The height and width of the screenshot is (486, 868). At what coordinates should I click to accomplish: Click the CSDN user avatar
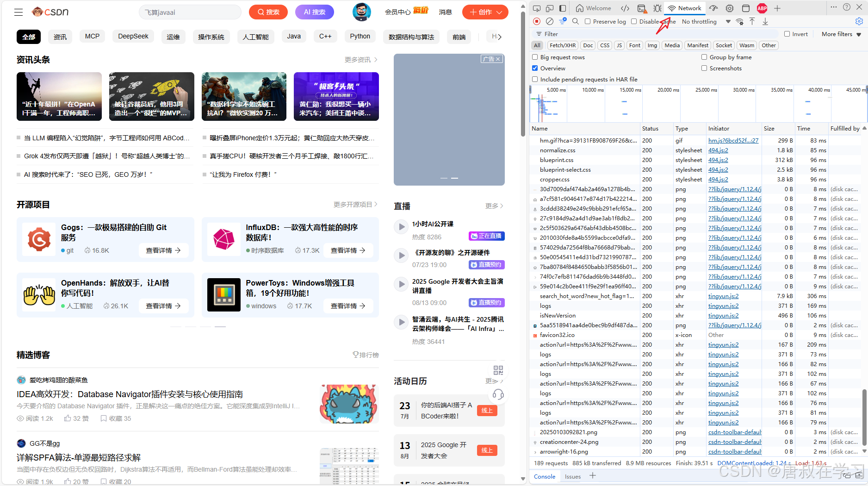361,12
